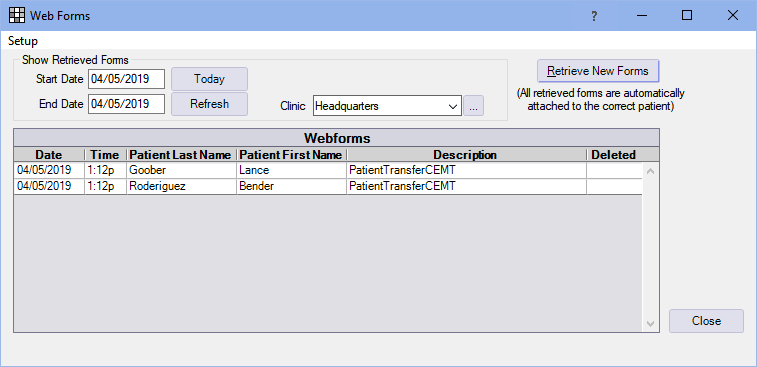Select the Goober last name cell
The image size is (757, 367).
point(182,170)
